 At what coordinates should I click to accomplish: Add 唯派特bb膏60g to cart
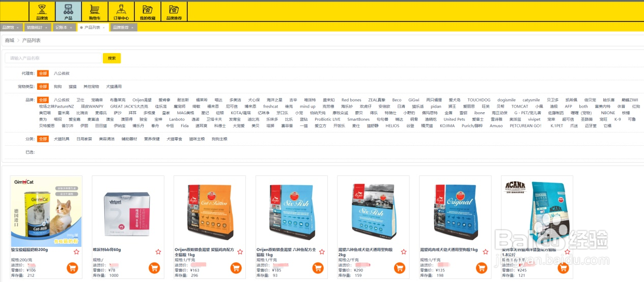point(154,268)
